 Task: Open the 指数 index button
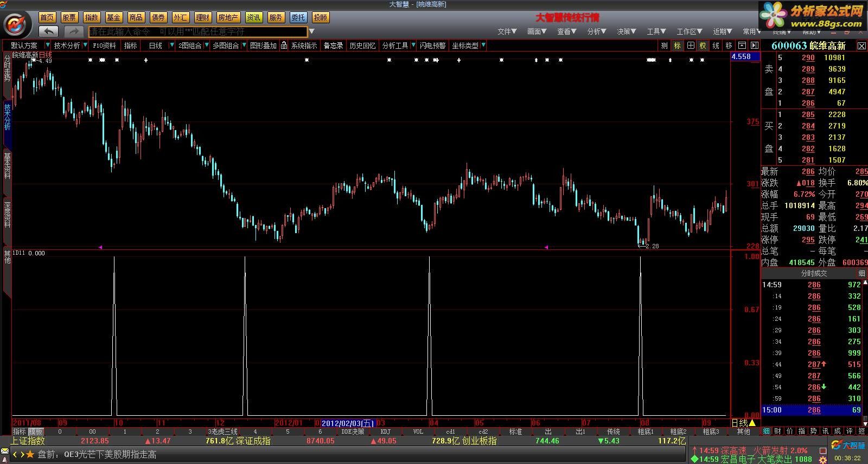(x=92, y=17)
